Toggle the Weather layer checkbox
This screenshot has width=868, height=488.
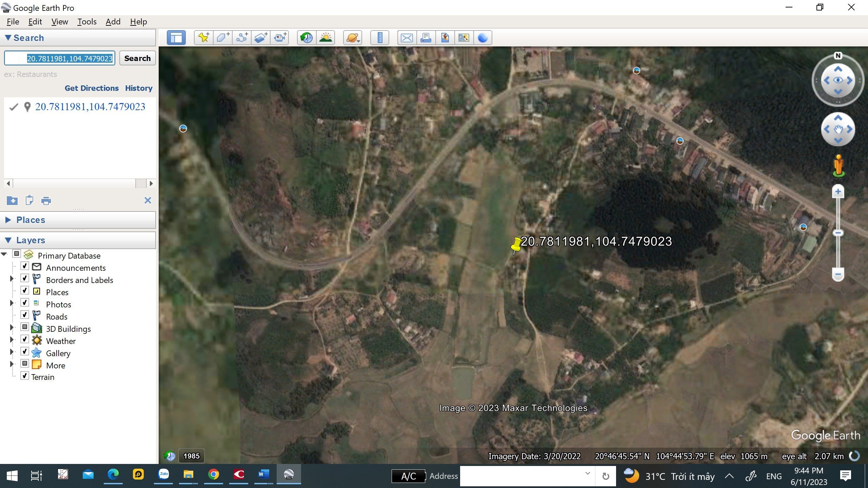[x=24, y=339]
